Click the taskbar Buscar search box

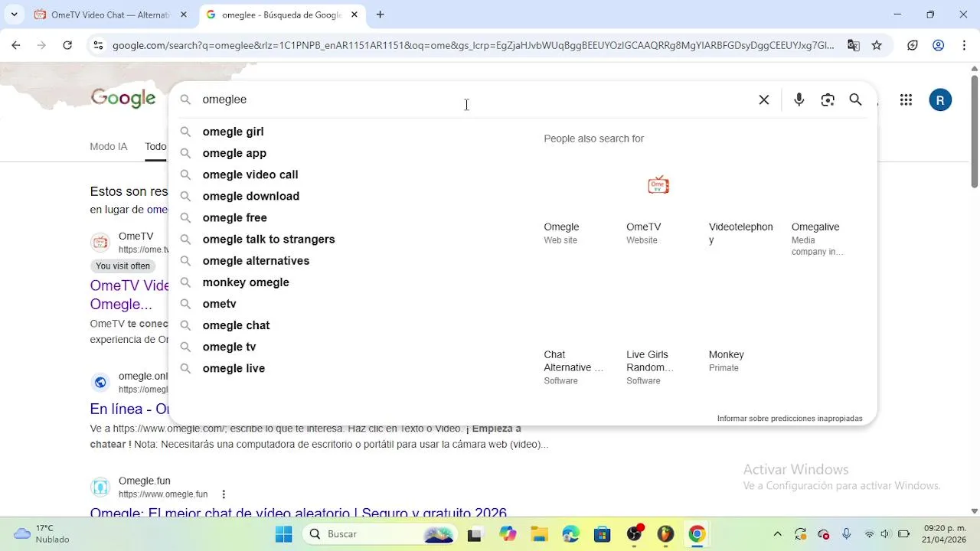[x=380, y=534]
